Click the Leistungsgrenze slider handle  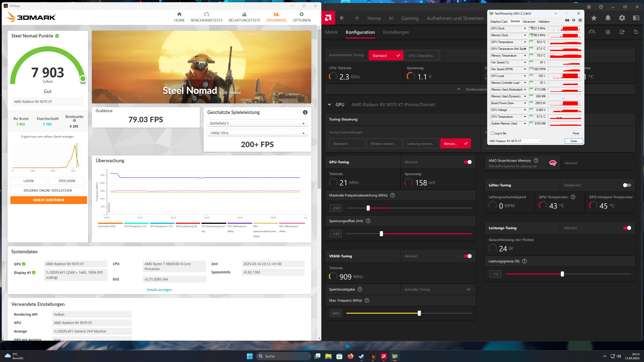coord(562,274)
